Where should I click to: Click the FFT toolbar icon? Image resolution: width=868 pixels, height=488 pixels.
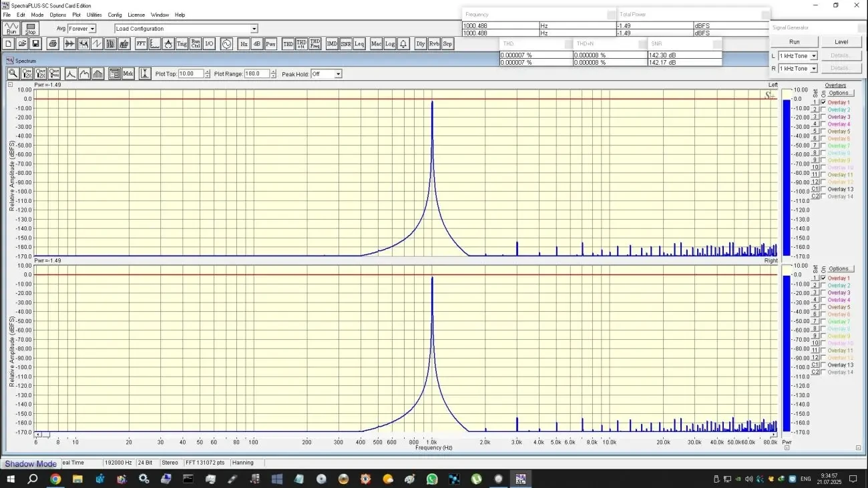(141, 44)
